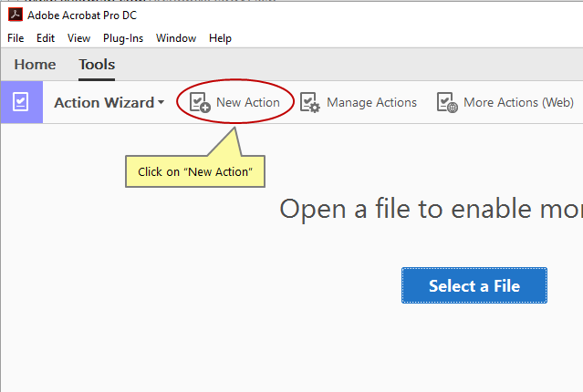Image resolution: width=583 pixels, height=392 pixels.
Task: Click the New Action checklist icon
Action: point(199,102)
